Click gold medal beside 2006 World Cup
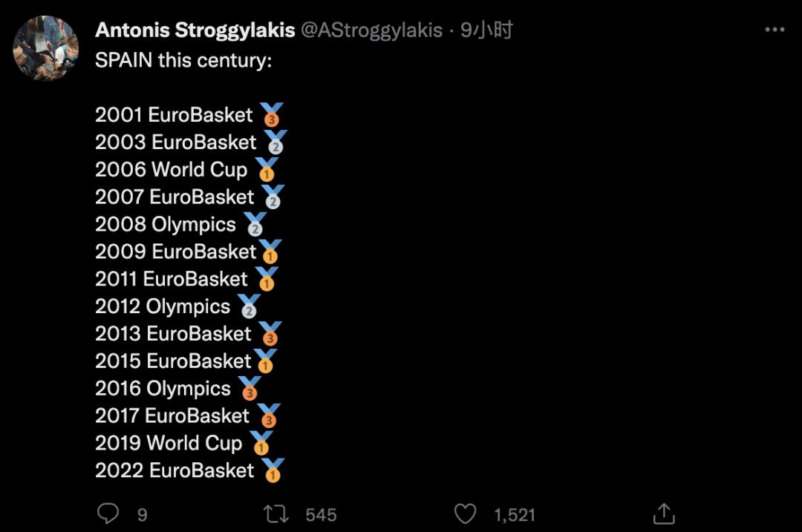The height and width of the screenshot is (532, 802). click(x=266, y=170)
